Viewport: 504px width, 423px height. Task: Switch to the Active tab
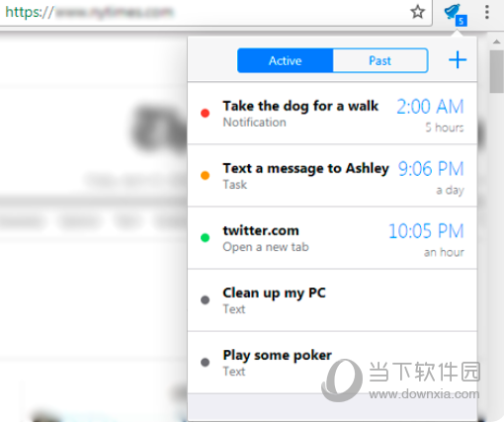(x=286, y=60)
